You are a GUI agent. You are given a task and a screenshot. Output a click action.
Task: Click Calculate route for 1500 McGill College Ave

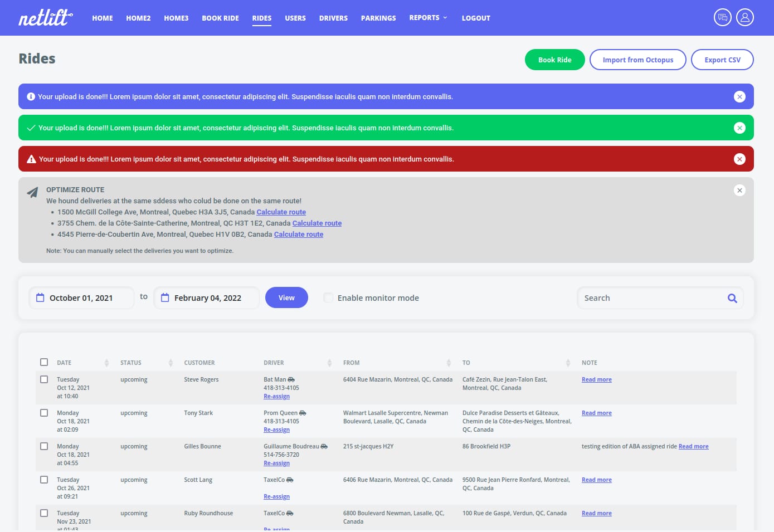[281, 212]
